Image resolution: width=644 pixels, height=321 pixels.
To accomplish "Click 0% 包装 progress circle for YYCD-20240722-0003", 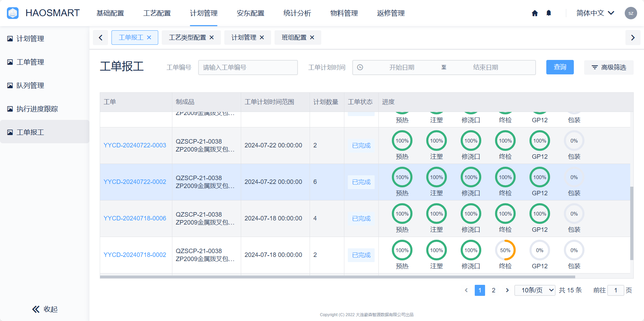I will [x=574, y=141].
